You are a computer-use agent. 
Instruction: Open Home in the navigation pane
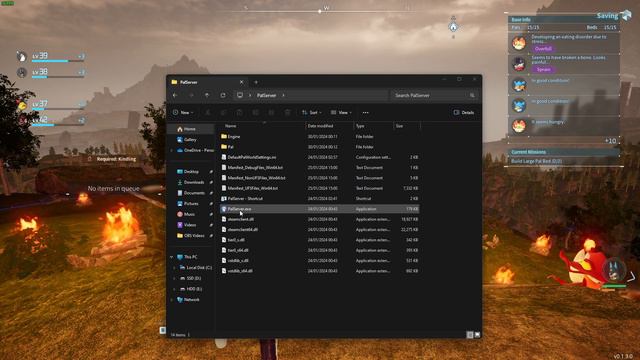[191, 129]
